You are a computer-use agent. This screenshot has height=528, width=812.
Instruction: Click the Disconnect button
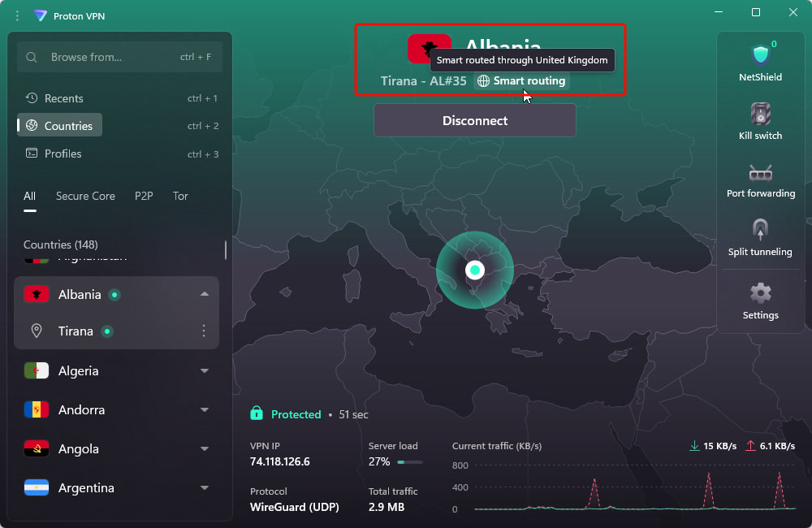474,120
